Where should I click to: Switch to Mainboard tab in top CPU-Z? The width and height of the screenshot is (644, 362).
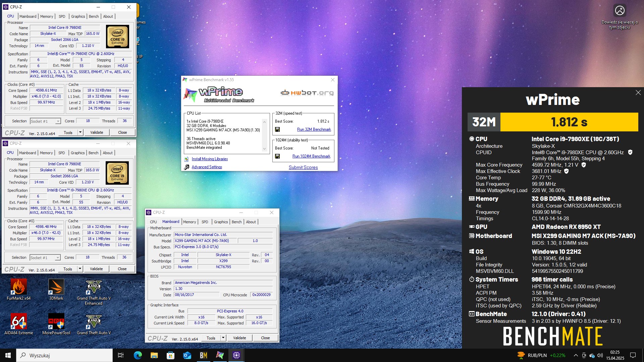click(x=28, y=16)
